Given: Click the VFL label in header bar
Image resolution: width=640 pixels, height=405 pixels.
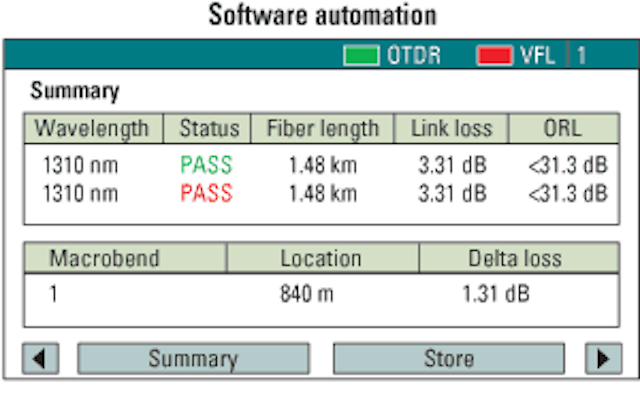Looking at the screenshot, I should click(538, 55).
